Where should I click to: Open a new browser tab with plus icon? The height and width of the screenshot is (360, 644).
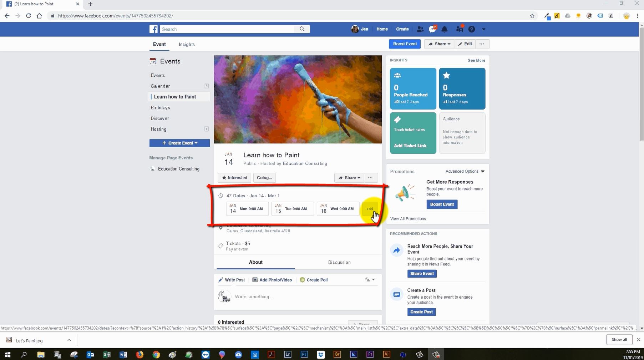(90, 4)
